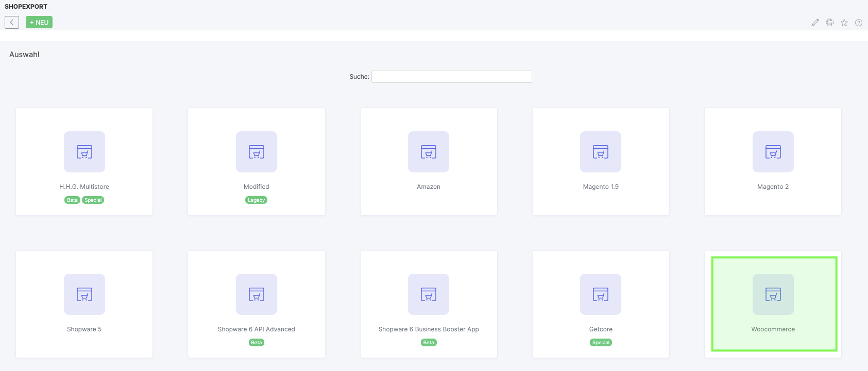Click Beta badge under H.H.G. Multistore
Viewport: 868px width, 371px height.
point(73,200)
